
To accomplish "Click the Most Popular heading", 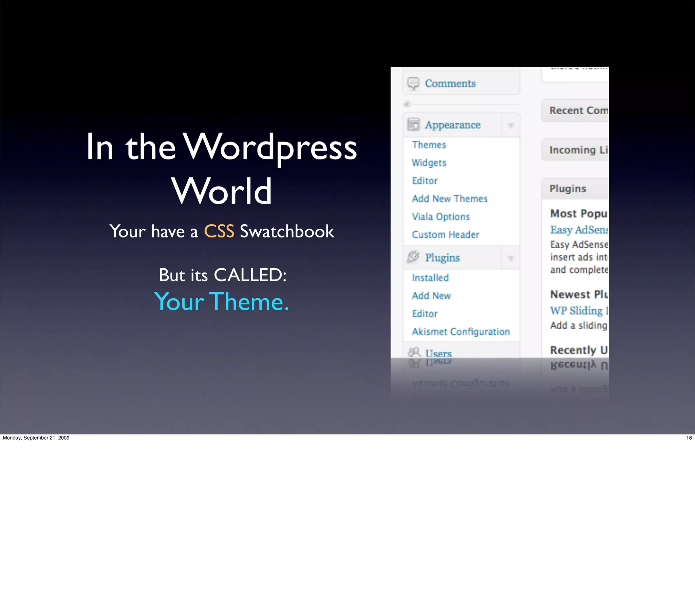I will coord(579,213).
